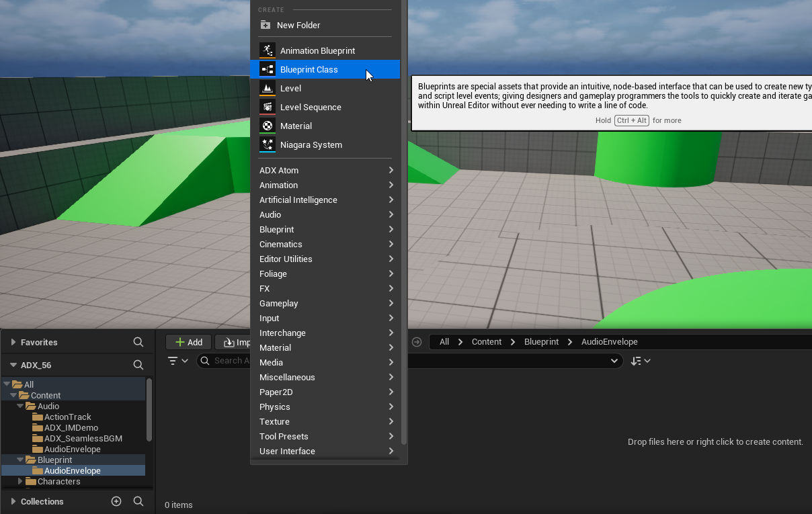Screen dimensions: 812x514
Task: Click AudioEnvelope in the breadcrumb path
Action: coord(610,341)
